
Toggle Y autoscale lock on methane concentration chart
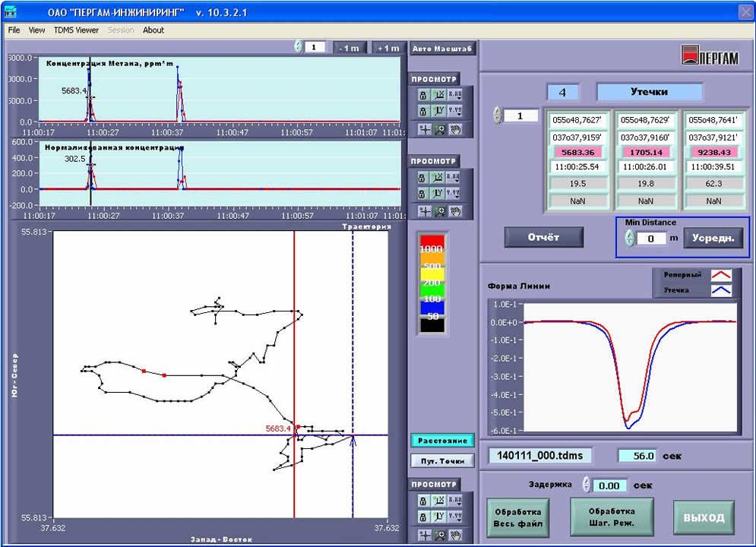[x=423, y=112]
